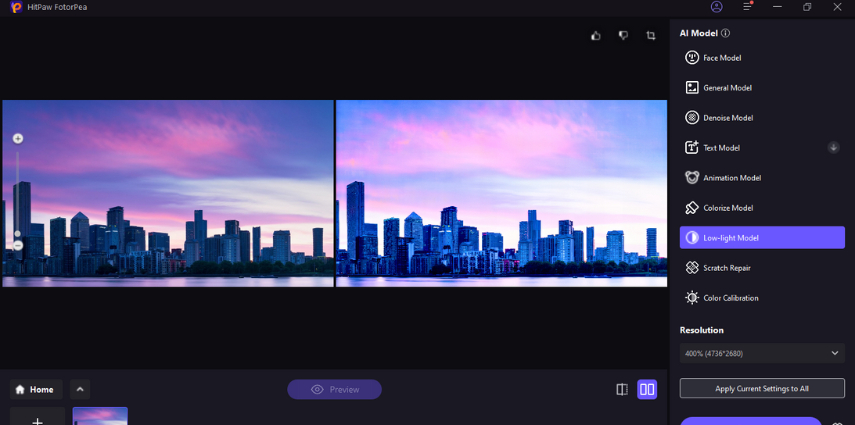This screenshot has height=425, width=855.
Task: Select the skyline image thumbnail
Action: pyautogui.click(x=100, y=416)
